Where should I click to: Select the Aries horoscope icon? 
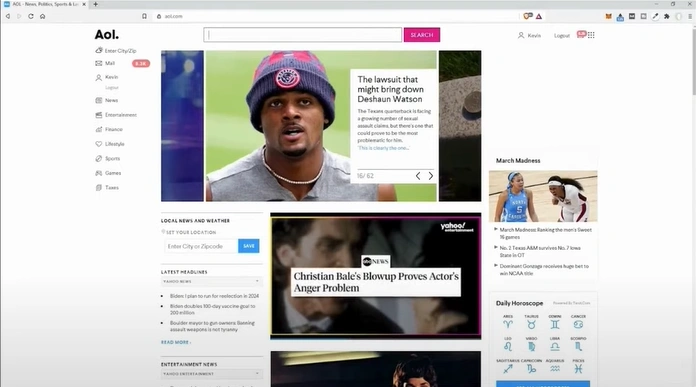click(508, 324)
